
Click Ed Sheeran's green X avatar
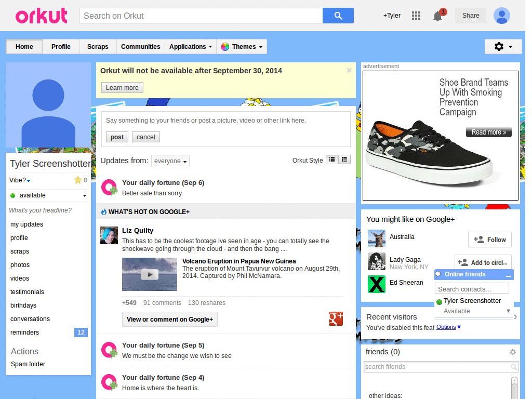pos(377,284)
